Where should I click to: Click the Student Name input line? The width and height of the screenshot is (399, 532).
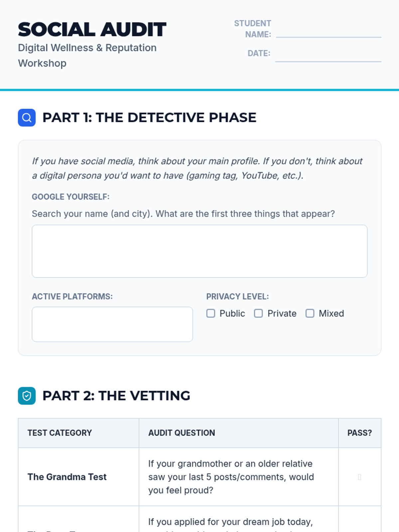(x=329, y=33)
